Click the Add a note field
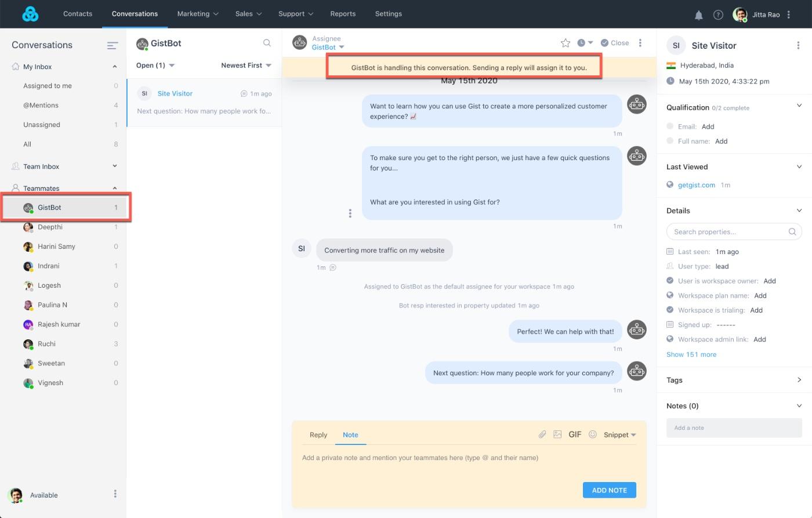The width and height of the screenshot is (812, 518). 734,428
